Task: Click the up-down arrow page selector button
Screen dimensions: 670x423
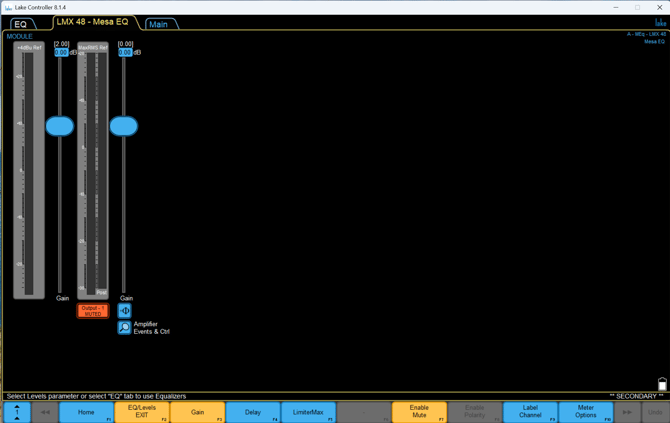Action: click(17, 412)
